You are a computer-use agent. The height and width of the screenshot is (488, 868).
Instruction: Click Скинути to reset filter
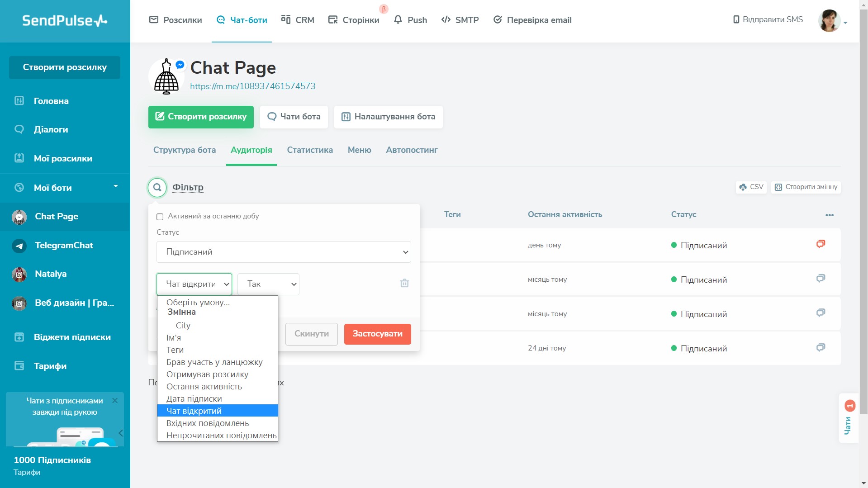pos(312,334)
